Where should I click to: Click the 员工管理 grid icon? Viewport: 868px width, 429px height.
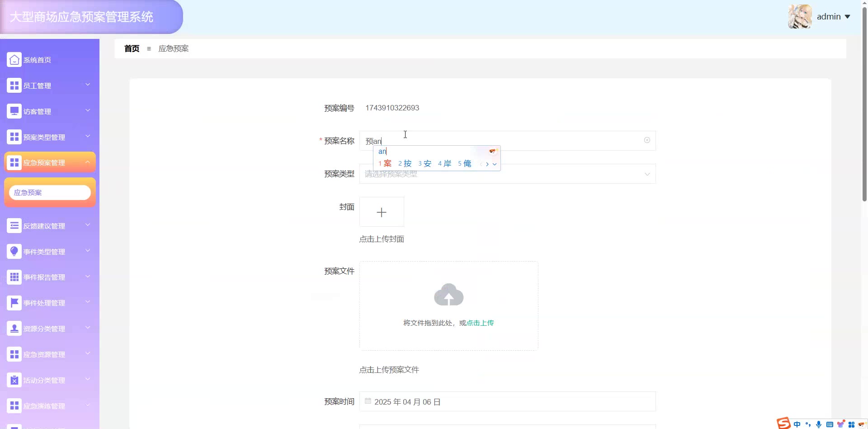[14, 86]
